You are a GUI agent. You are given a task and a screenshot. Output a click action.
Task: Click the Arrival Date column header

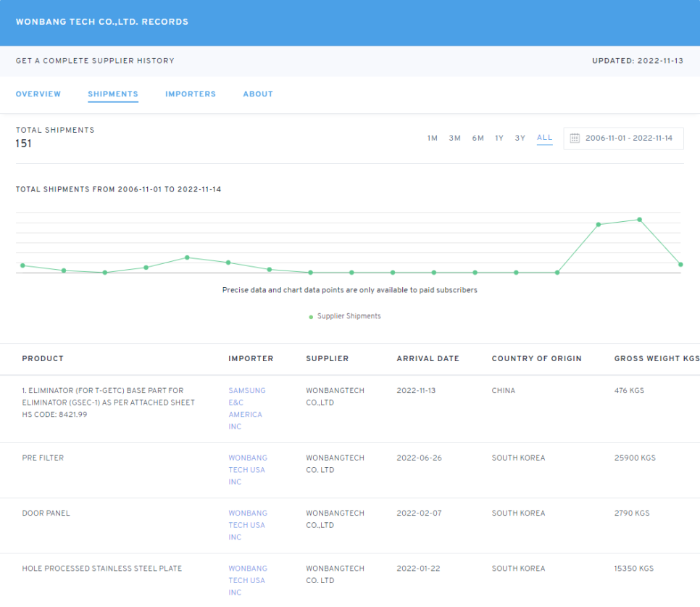(428, 359)
